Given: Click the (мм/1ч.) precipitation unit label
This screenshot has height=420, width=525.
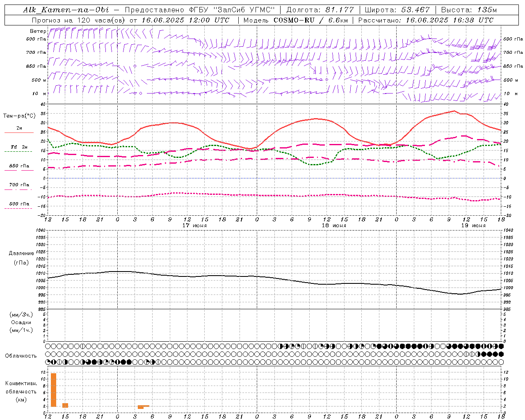Looking at the screenshot, I should click(21, 330).
